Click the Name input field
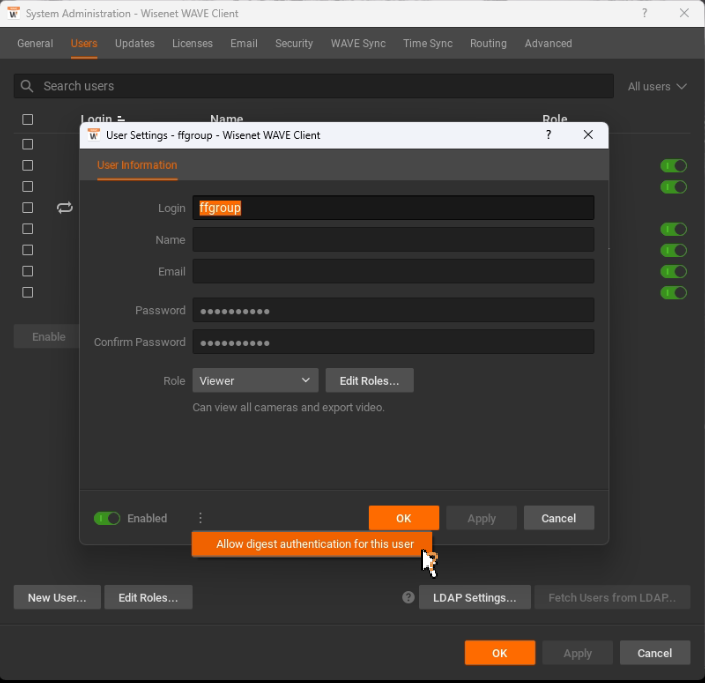This screenshot has height=683, width=705. (393, 239)
